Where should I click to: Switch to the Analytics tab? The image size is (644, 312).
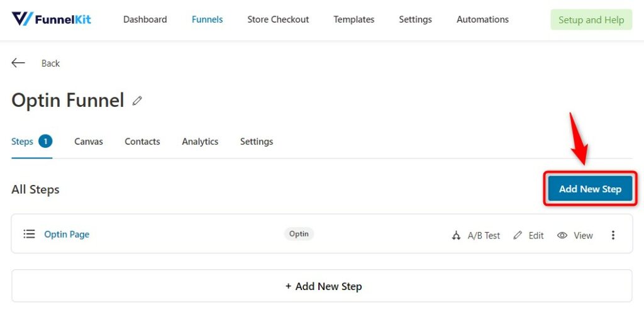pyautogui.click(x=200, y=142)
